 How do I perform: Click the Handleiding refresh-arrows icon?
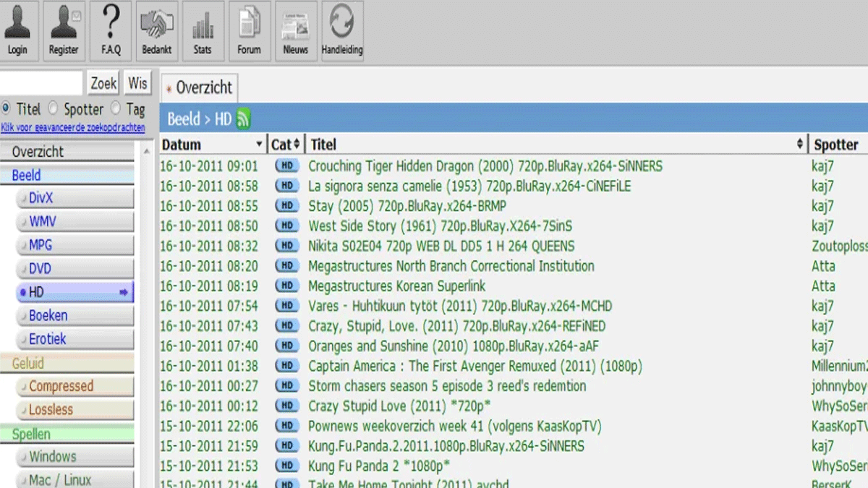[341, 30]
